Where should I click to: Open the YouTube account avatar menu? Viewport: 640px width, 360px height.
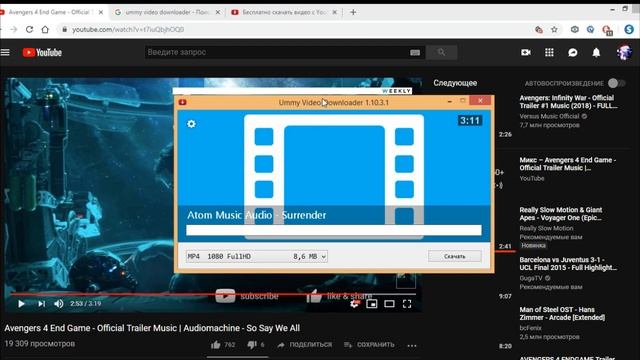point(624,52)
